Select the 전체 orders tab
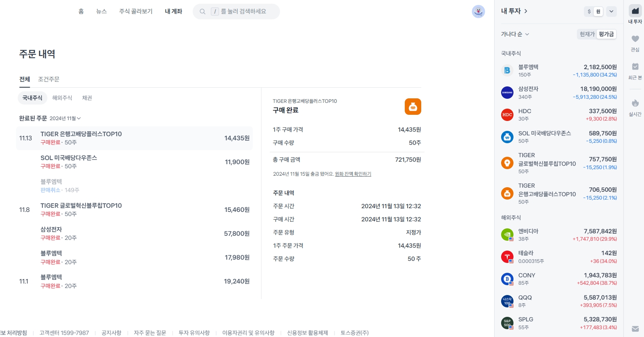The height and width of the screenshot is (337, 644). tap(25, 79)
